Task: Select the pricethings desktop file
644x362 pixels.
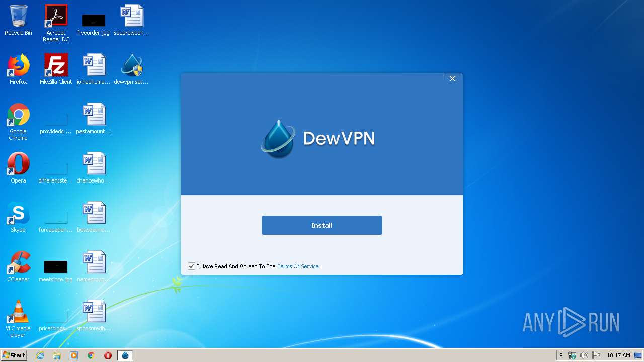Action: coord(56,321)
